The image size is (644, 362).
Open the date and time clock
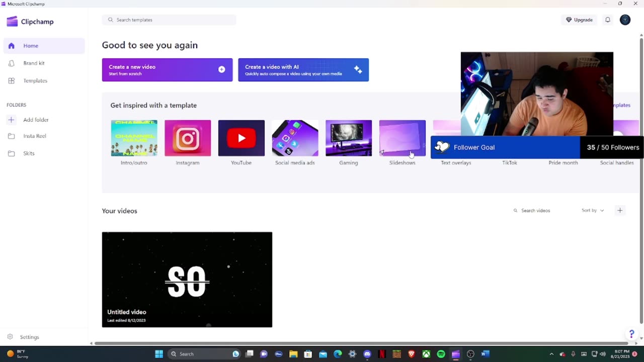tap(621, 354)
